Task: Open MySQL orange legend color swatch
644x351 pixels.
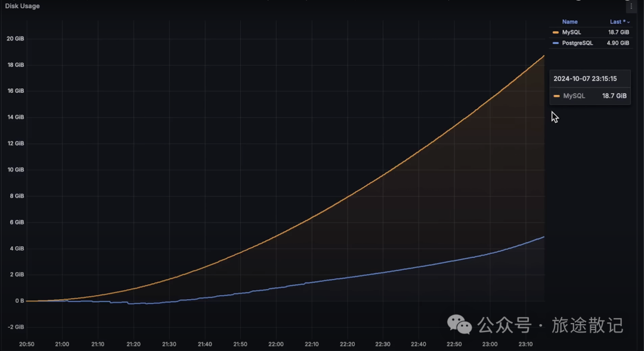Action: [x=556, y=32]
